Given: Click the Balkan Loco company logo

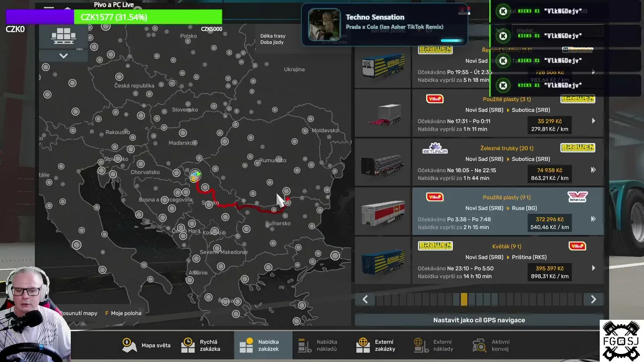Looking at the screenshot, I should [578, 197].
